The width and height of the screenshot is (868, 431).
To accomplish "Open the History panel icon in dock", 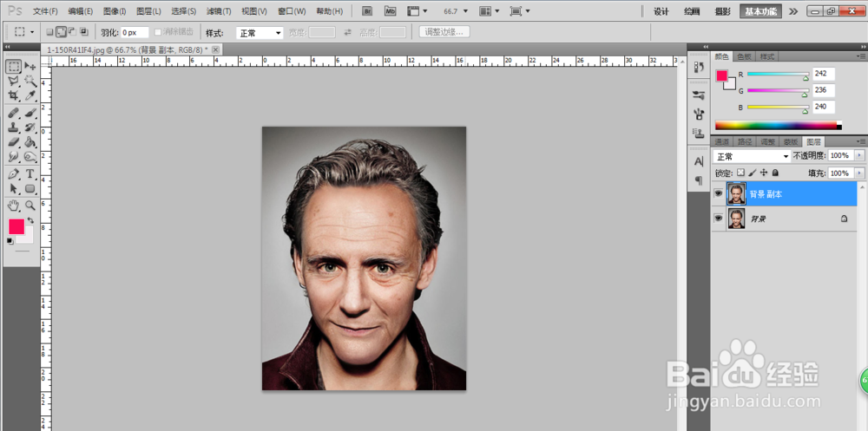I will (699, 67).
